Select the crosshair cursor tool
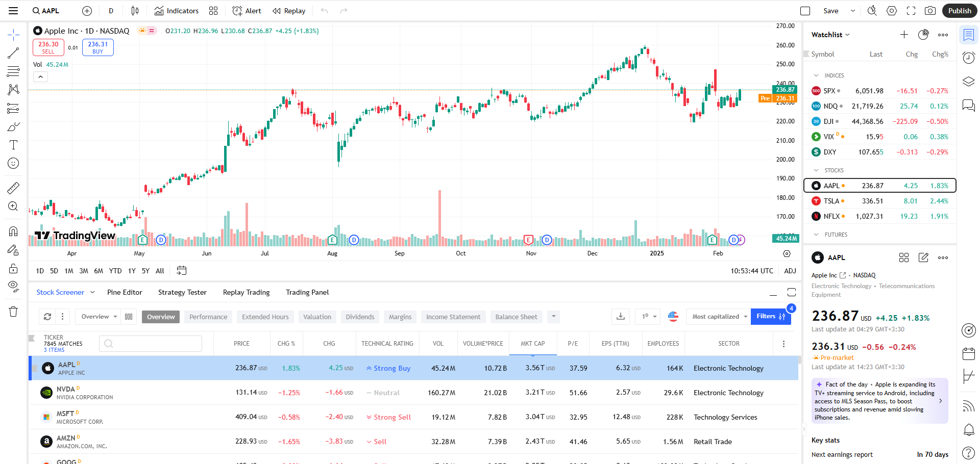 pos(13,35)
